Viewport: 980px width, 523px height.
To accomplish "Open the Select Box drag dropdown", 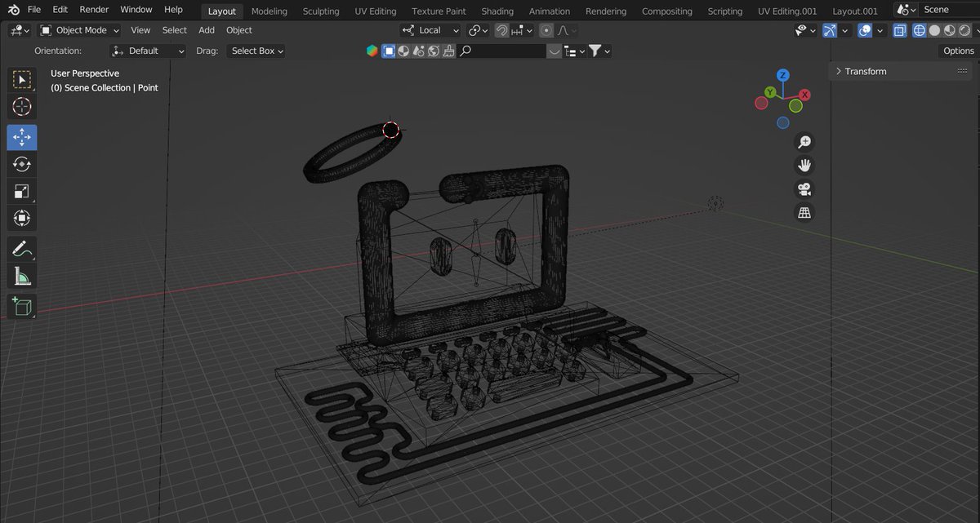I will click(256, 51).
